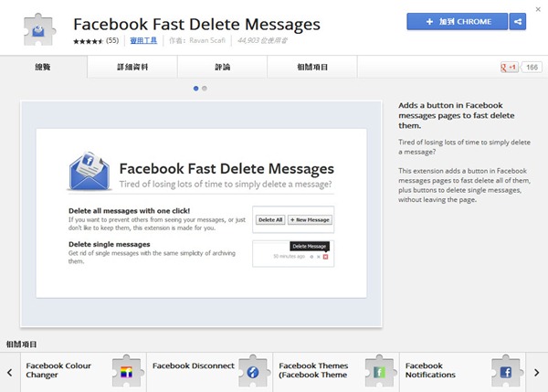Click the Facebook Notifications title
Screen dimensions: 548x392
click(x=430, y=370)
